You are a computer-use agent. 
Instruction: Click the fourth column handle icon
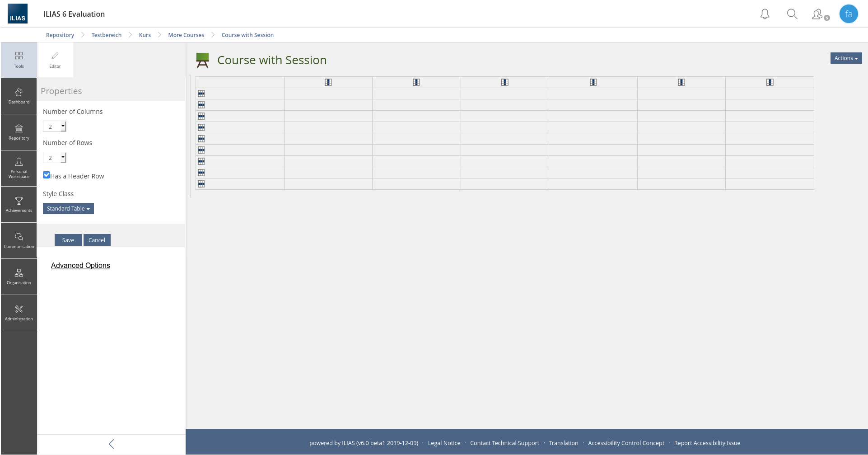pyautogui.click(x=593, y=82)
